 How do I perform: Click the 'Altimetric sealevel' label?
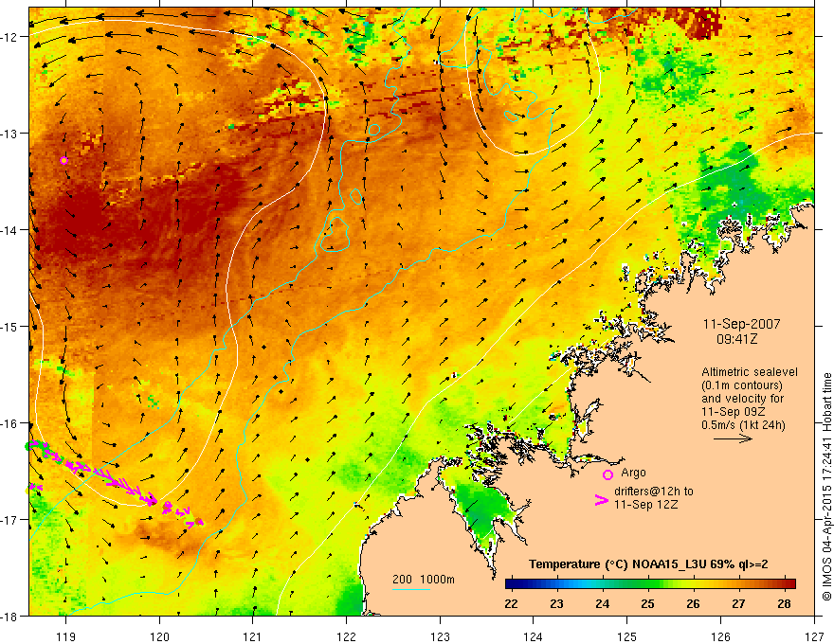point(750,372)
